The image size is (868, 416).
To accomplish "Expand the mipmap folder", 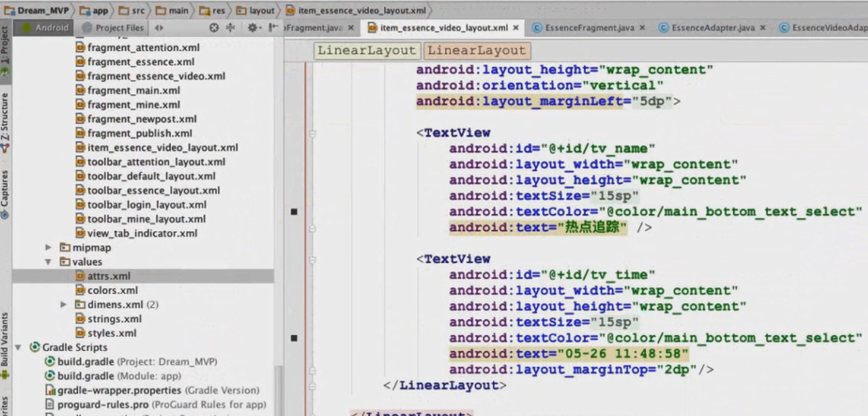I will coord(48,248).
